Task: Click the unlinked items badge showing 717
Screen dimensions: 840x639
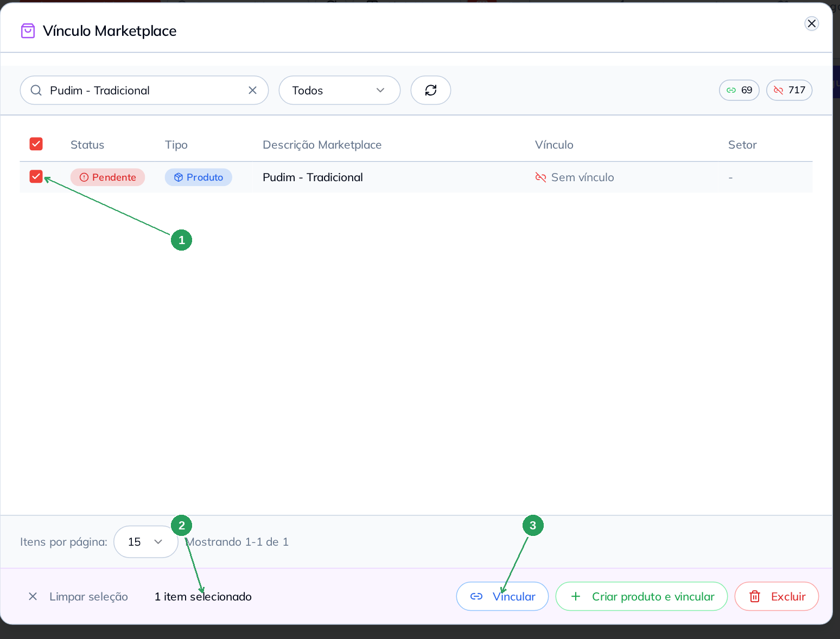Action: (789, 90)
